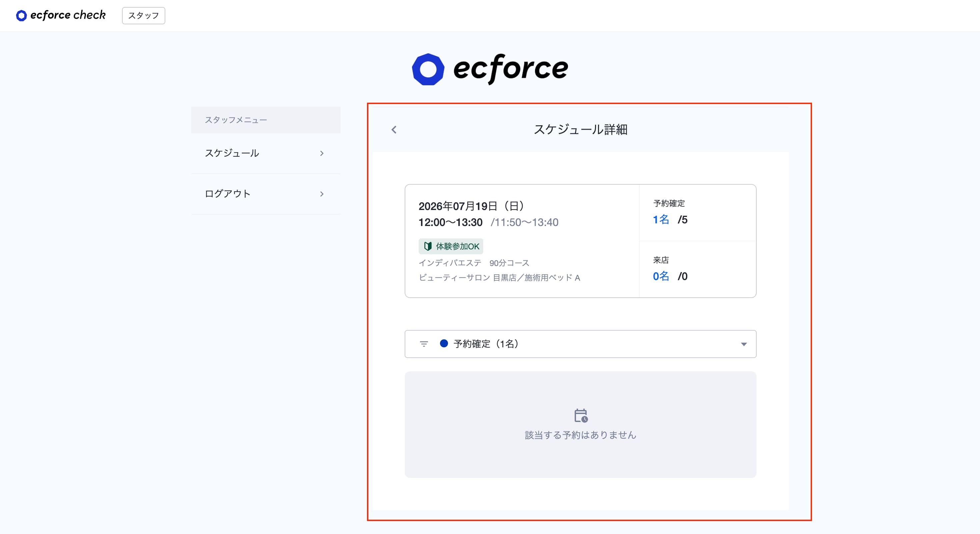Click the filter lines icon
The image size is (980, 534).
tap(424, 344)
